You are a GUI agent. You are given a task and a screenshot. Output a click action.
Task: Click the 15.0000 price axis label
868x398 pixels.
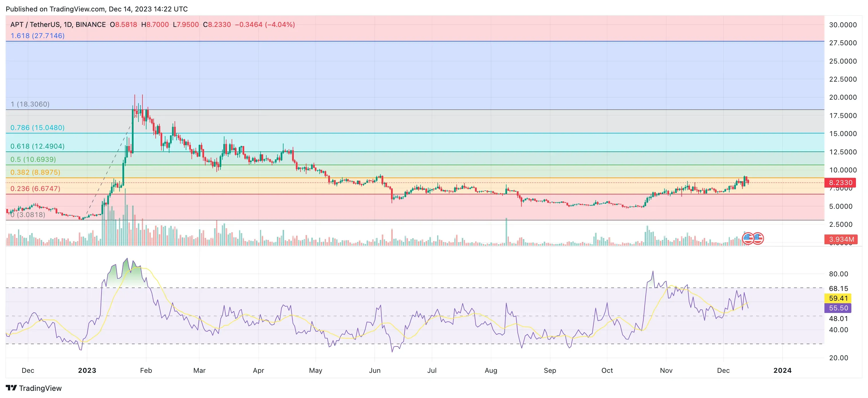pyautogui.click(x=843, y=133)
